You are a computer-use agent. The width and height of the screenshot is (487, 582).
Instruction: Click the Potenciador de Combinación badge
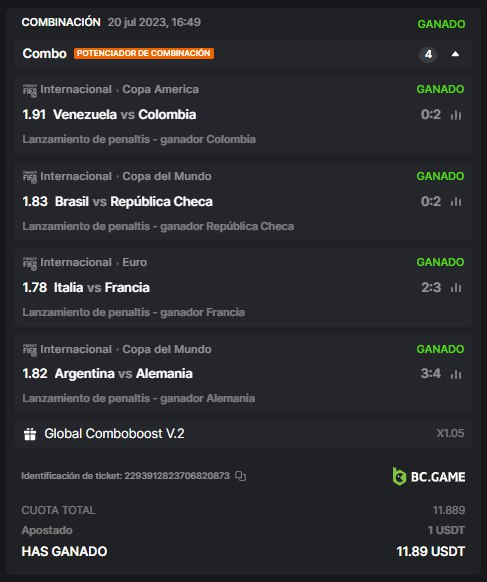pos(144,53)
